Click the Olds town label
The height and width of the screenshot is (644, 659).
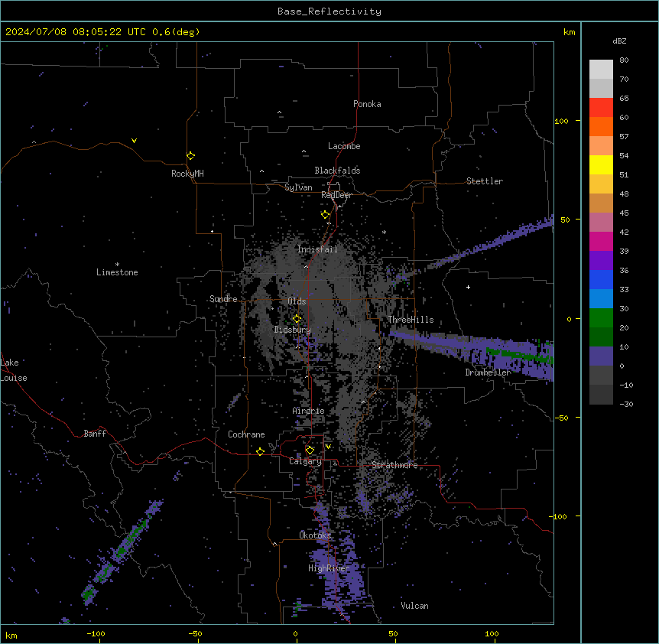tap(297, 301)
